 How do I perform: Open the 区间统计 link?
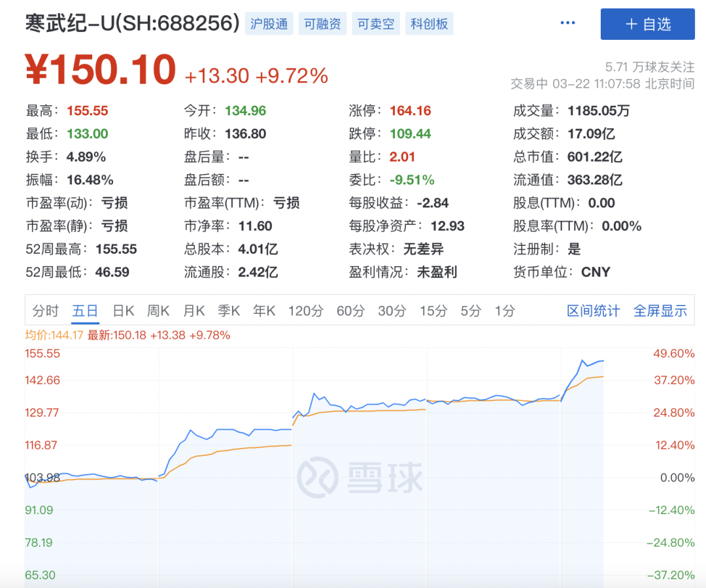click(x=594, y=311)
